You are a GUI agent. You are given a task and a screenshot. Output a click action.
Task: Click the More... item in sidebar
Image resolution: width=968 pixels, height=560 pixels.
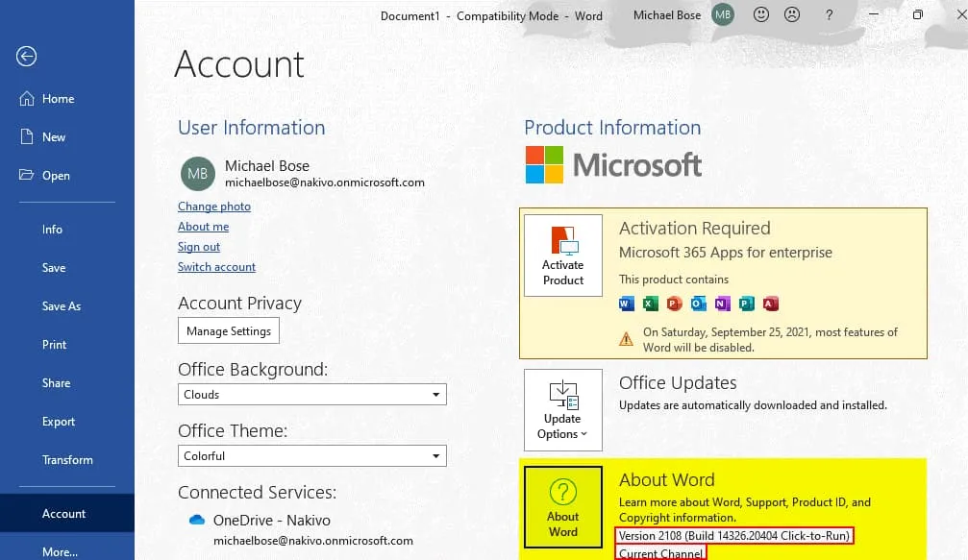(61, 551)
